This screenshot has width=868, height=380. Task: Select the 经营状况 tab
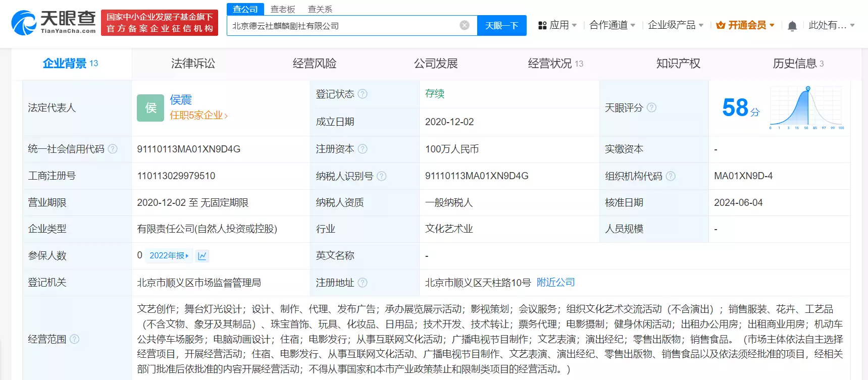point(555,64)
